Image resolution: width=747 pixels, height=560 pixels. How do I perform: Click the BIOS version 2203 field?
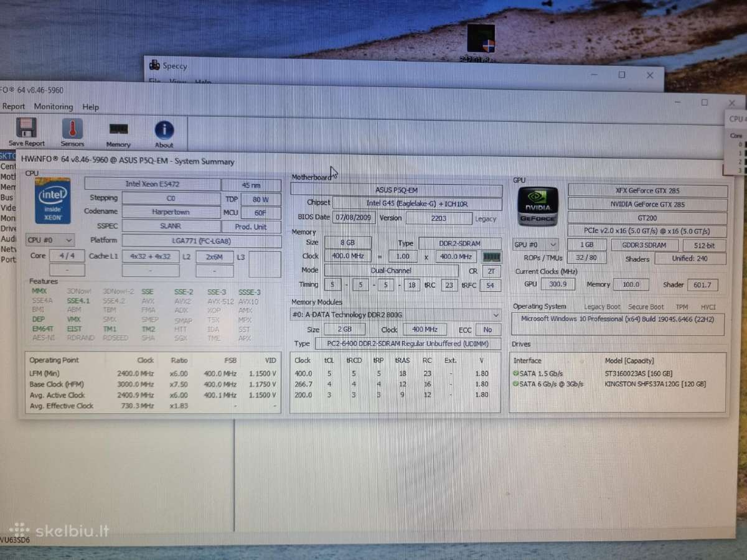439,218
